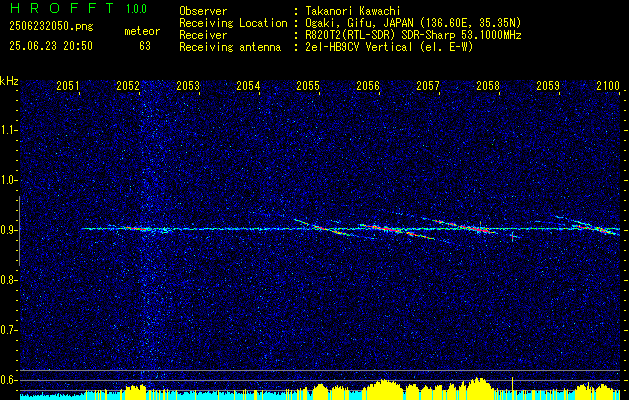Click the 2053 time axis marker
This screenshot has width=629, height=400.
pos(188,85)
